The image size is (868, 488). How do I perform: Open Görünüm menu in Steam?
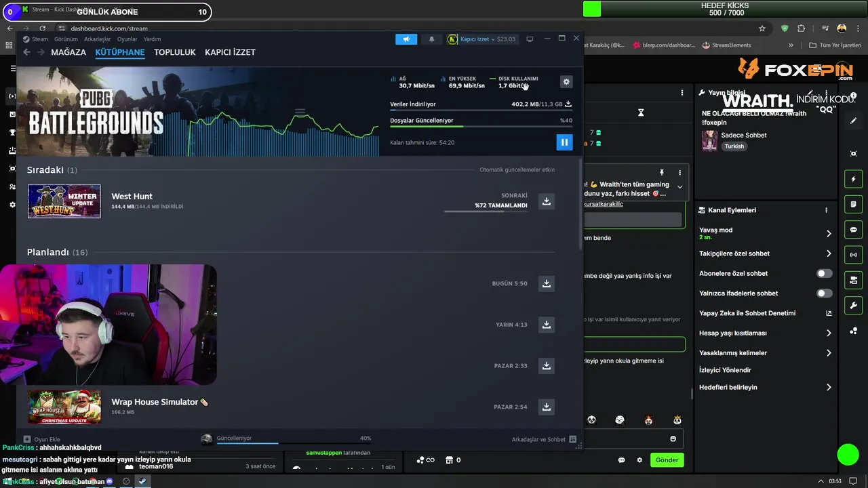pos(66,39)
